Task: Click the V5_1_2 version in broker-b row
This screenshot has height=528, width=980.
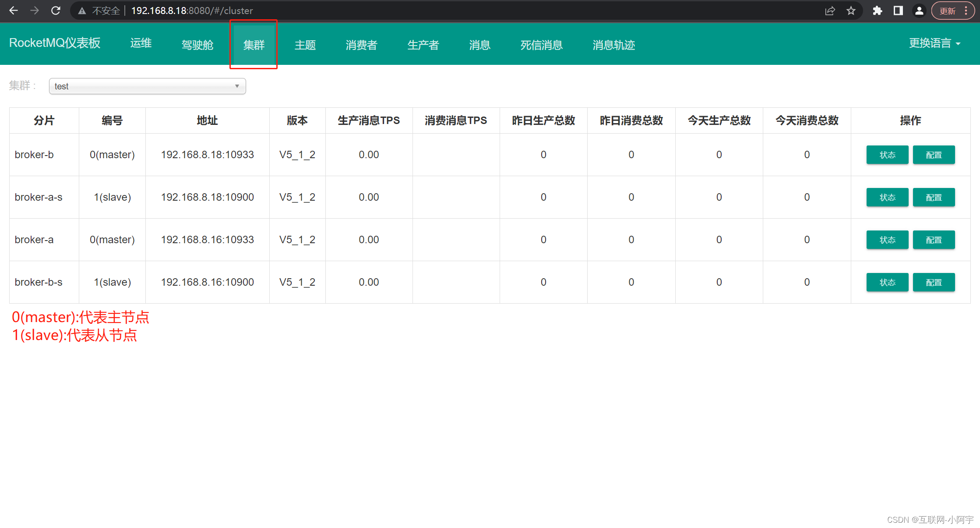Action: [x=297, y=155]
